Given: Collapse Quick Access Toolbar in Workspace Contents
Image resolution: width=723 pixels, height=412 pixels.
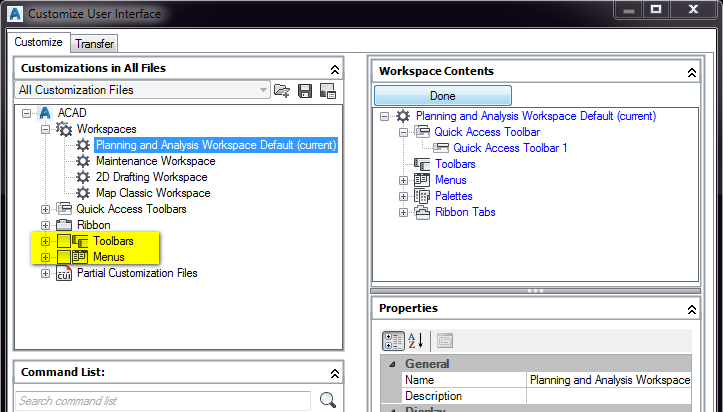Looking at the screenshot, I should 403,132.
